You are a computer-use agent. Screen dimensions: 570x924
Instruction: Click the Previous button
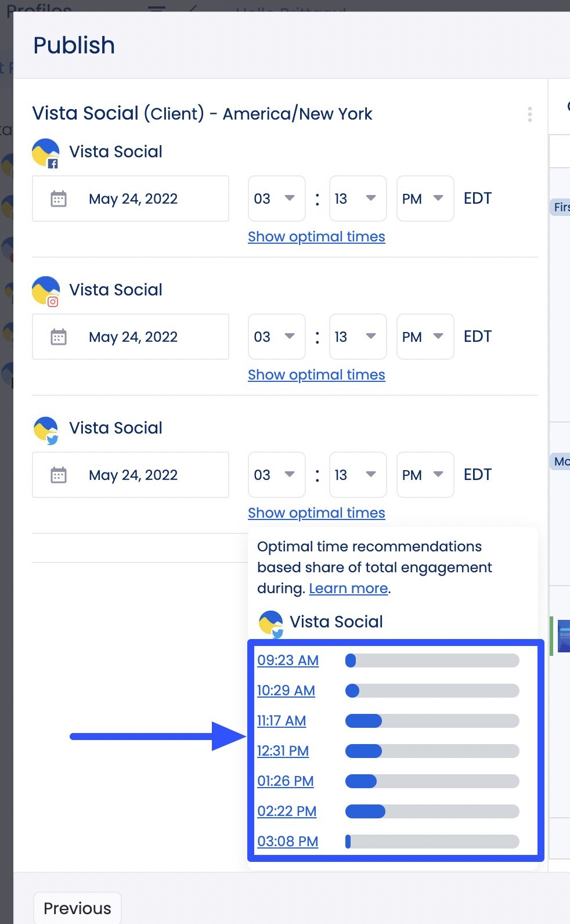[x=77, y=908]
